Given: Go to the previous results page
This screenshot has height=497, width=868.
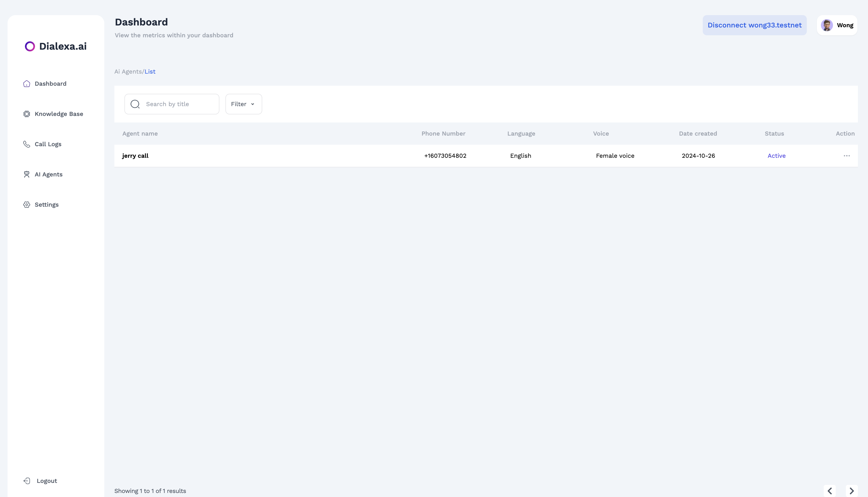Looking at the screenshot, I should [829, 490].
